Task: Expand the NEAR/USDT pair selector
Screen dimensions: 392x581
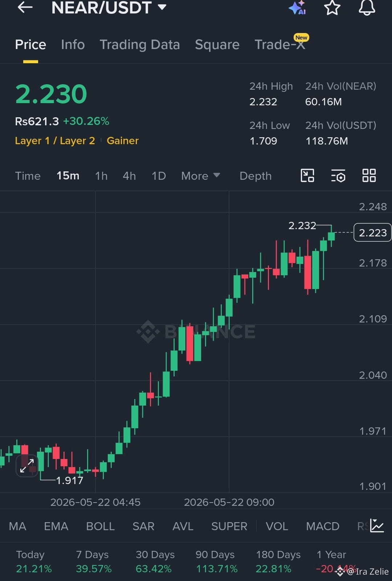Action: [x=109, y=7]
